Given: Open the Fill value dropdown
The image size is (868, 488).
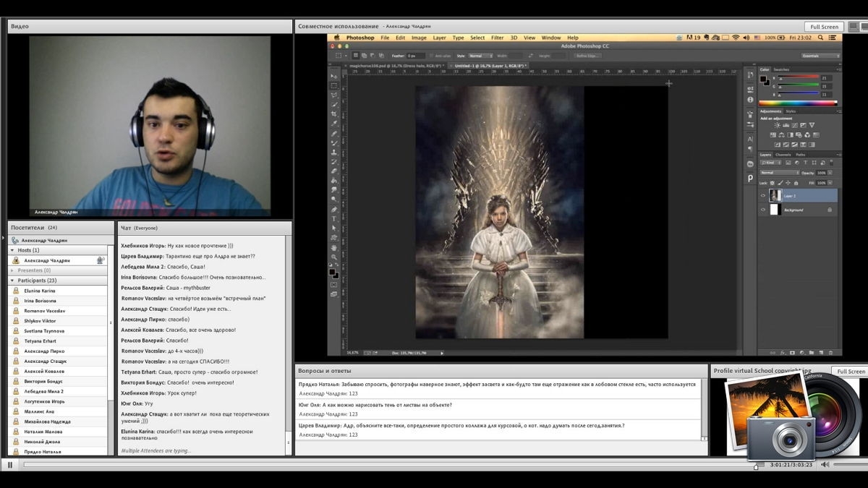Looking at the screenshot, I should 830,183.
